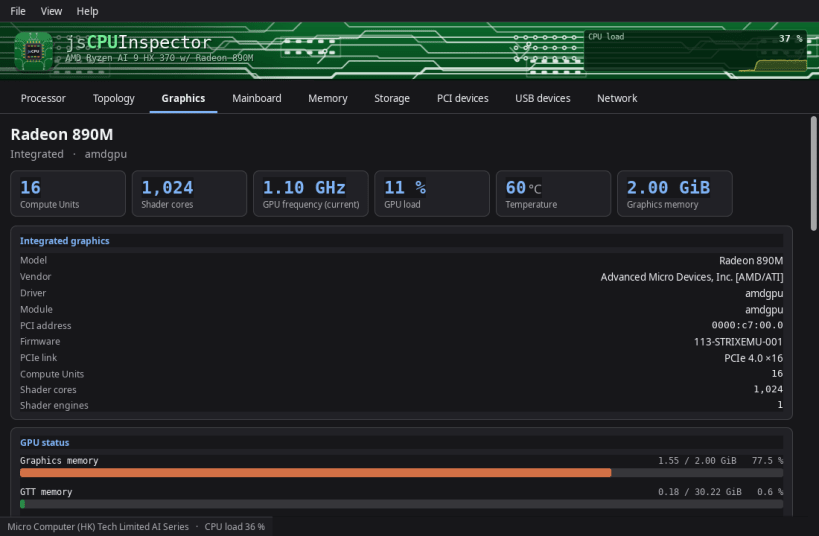The image size is (819, 536).
Task: Click the AMD Ryzen AI 9 HX 370 subtitle
Action: point(159,57)
